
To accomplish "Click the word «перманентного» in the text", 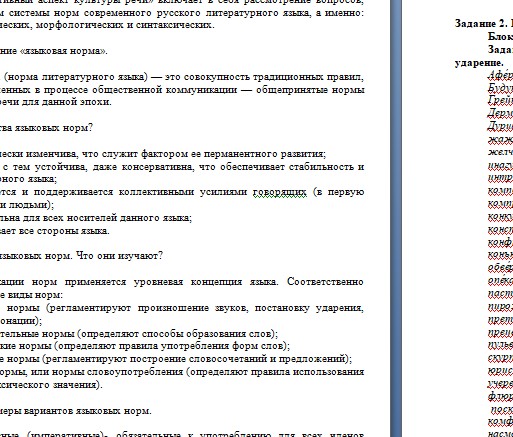I will (240, 154).
